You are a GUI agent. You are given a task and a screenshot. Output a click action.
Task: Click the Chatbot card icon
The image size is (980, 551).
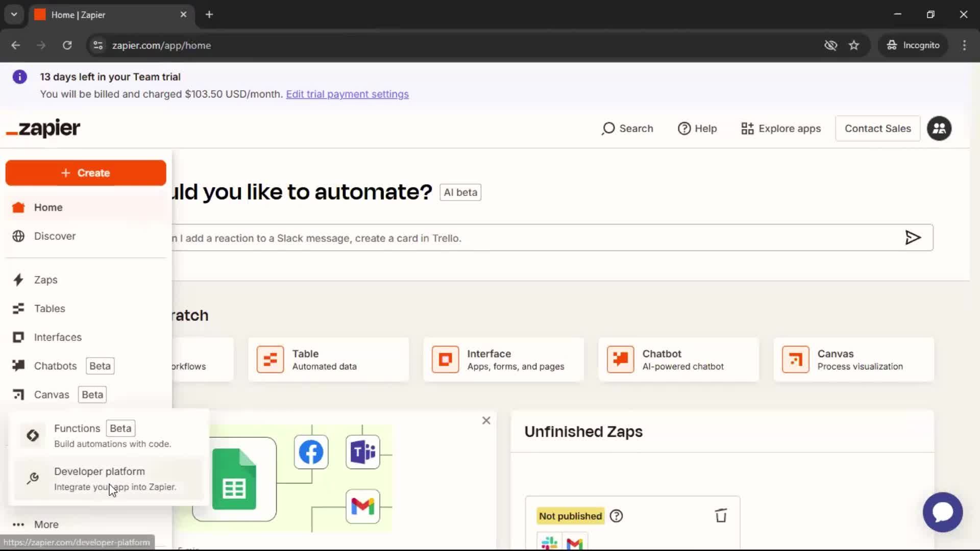point(620,359)
